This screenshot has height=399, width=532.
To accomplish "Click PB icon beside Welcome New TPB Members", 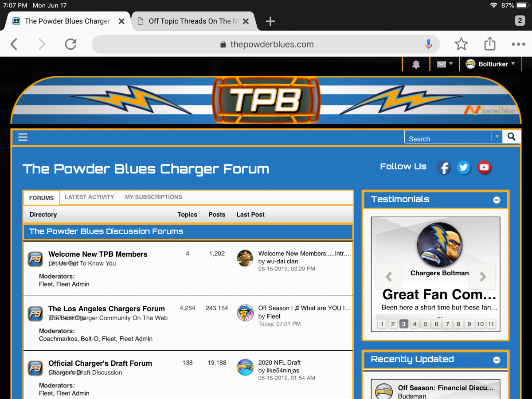I will [35, 259].
